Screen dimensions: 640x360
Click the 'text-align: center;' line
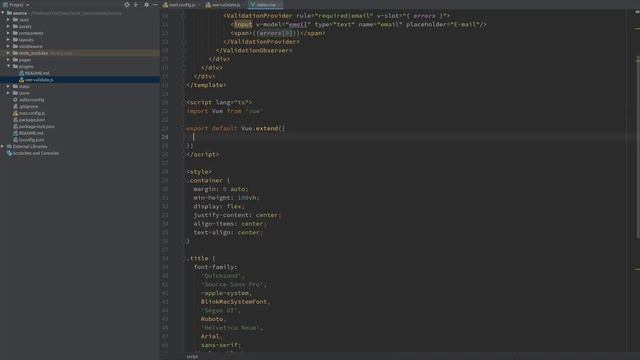coord(228,232)
